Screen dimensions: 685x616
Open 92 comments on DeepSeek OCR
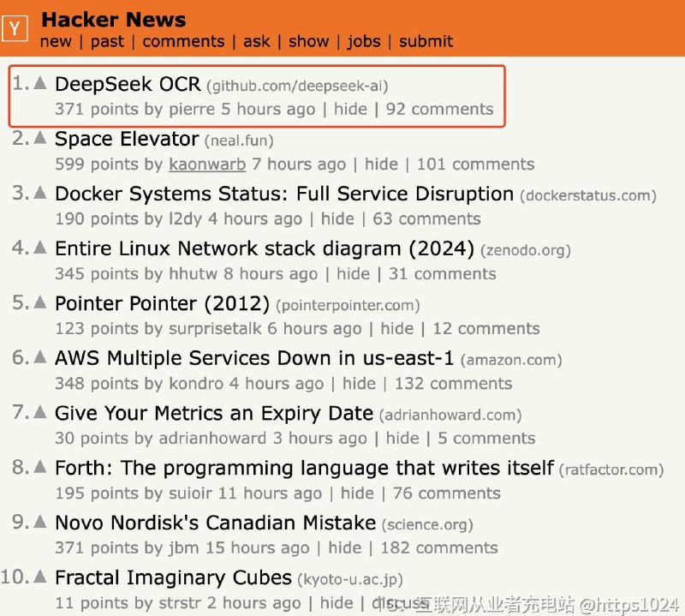click(x=439, y=110)
